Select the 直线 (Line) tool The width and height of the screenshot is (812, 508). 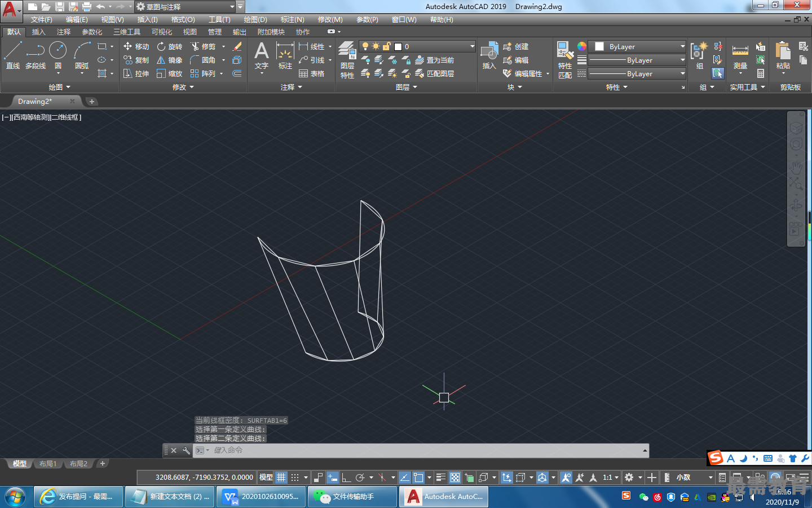point(13,55)
